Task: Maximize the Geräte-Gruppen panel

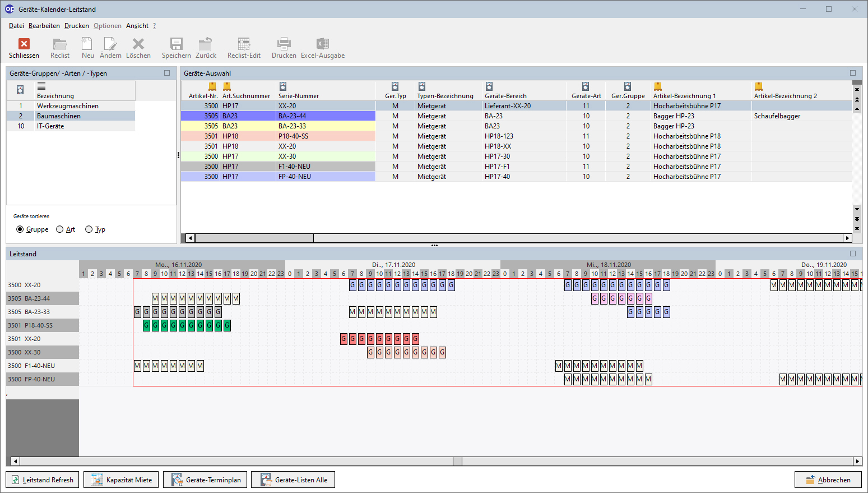Action: pos(167,73)
